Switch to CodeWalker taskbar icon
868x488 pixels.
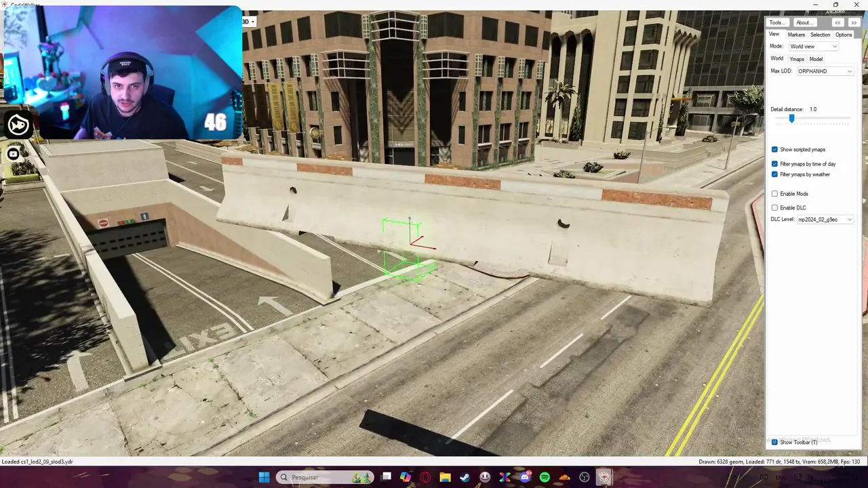click(x=604, y=477)
